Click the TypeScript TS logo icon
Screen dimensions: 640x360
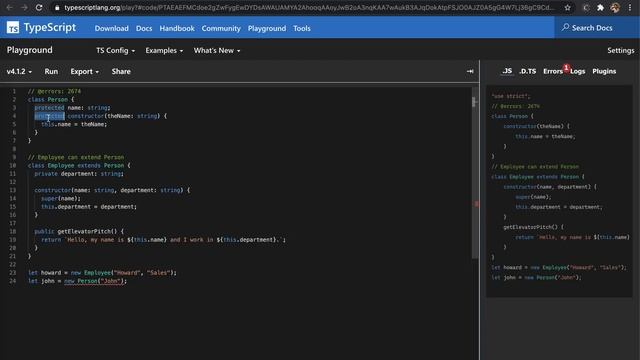(x=13, y=28)
